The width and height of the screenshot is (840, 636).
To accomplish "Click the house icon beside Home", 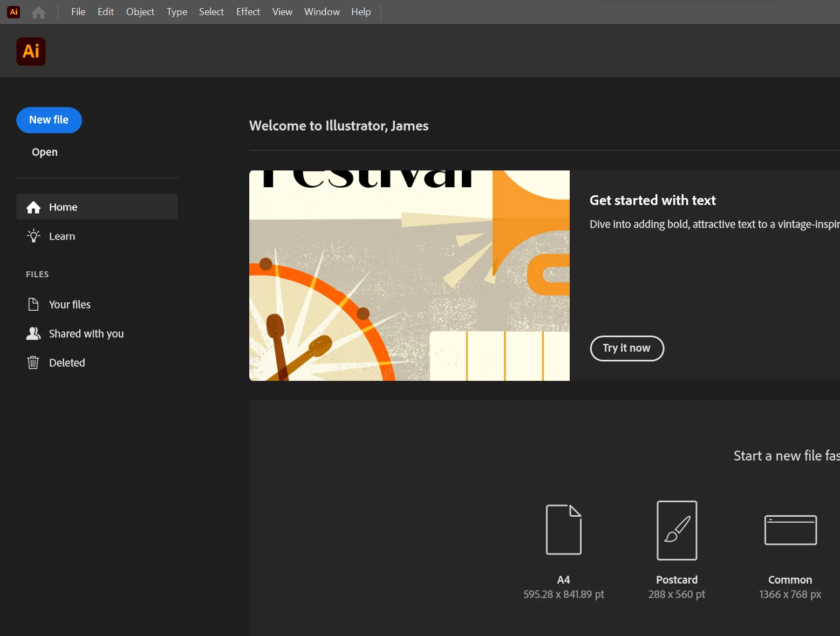I will 33,207.
